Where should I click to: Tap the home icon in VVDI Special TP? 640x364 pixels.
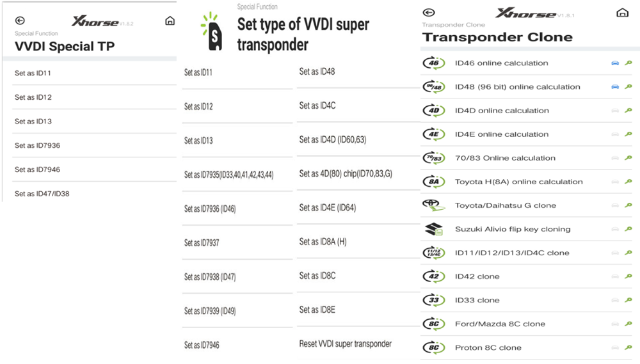[x=170, y=21]
